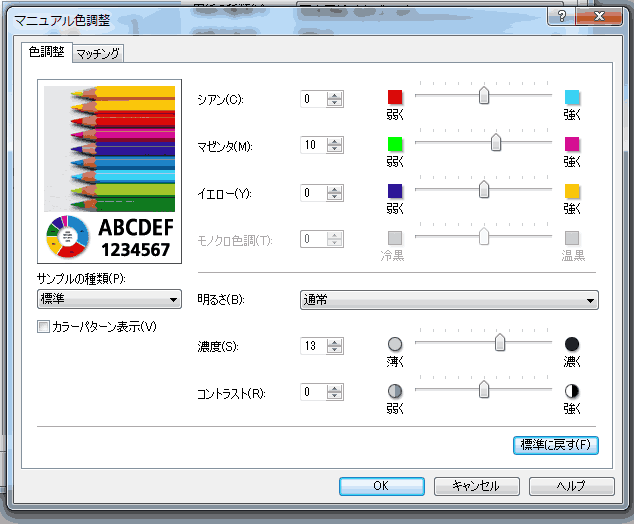The image size is (634, 524).
Task: Decrease the イエロー value with down arrow
Action: pyautogui.click(x=334, y=196)
